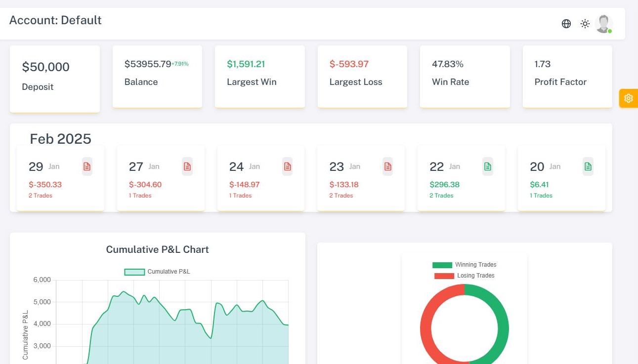Viewport: 638px width, 364px height.
Task: Click the green document icon for 20 Jan
Action: coord(588,166)
